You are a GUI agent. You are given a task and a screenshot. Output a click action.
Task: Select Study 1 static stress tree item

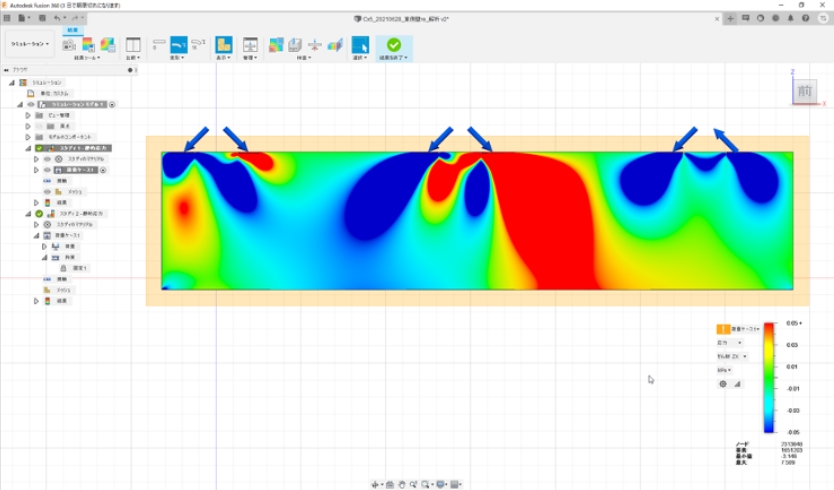pos(84,148)
